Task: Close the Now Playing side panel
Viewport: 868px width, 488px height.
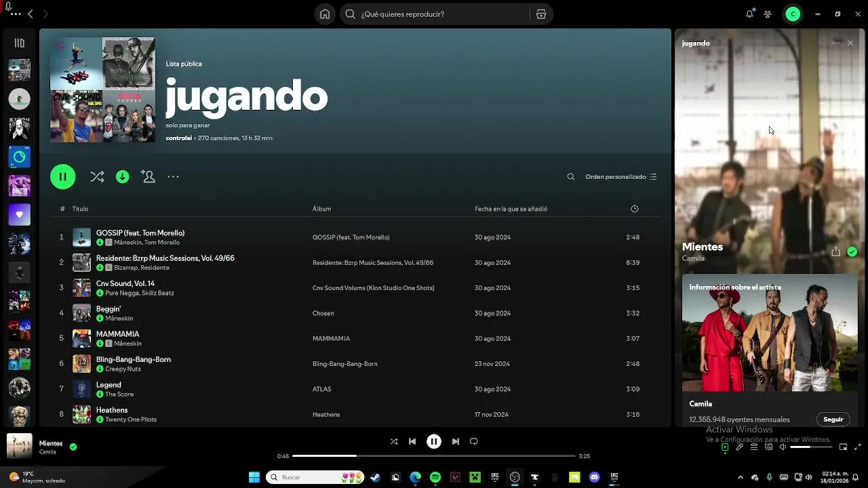Action: 850,43
